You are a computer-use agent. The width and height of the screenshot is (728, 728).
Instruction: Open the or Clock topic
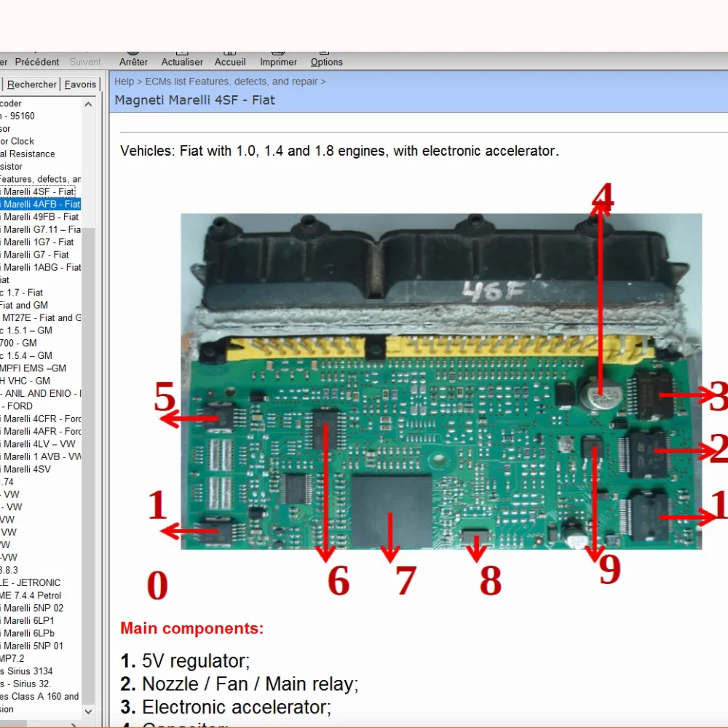pyautogui.click(x=17, y=141)
